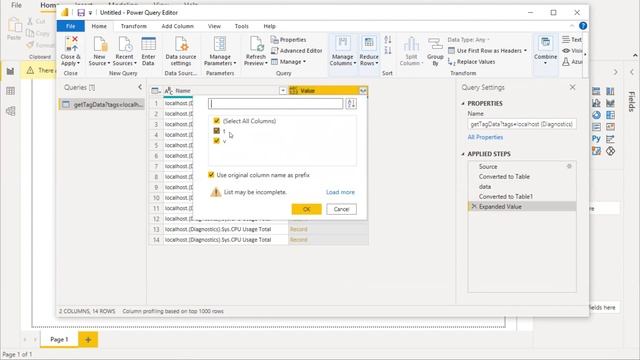Click column search input field

(x=276, y=104)
